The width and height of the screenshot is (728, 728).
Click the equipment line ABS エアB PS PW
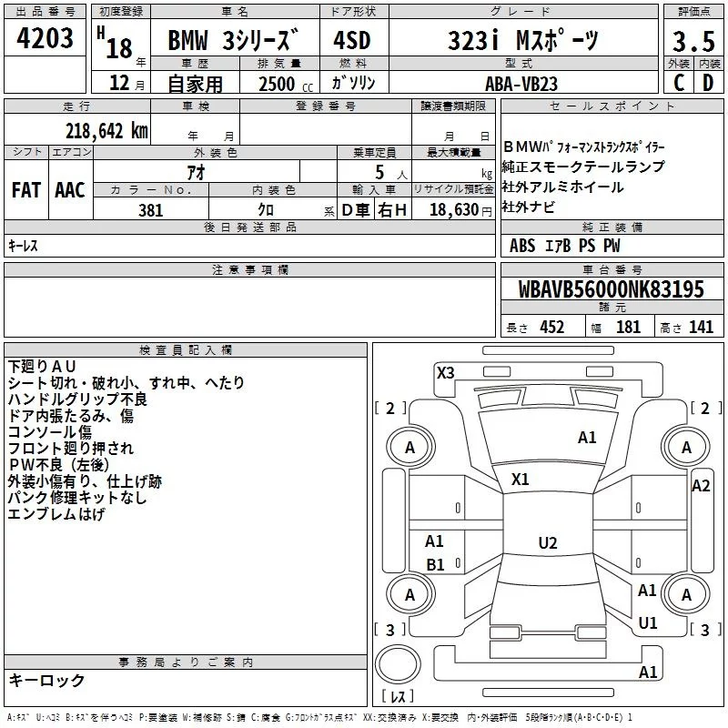point(564,246)
